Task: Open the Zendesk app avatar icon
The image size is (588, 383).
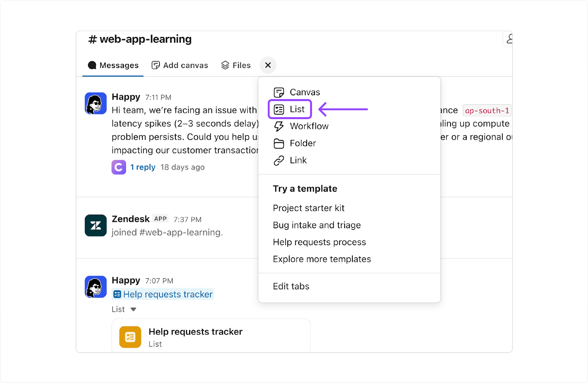Action: tap(95, 225)
